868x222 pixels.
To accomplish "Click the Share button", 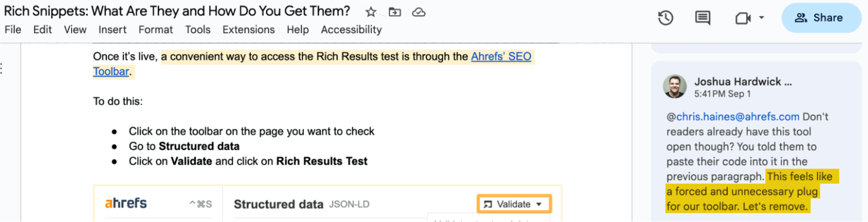I will [x=821, y=18].
